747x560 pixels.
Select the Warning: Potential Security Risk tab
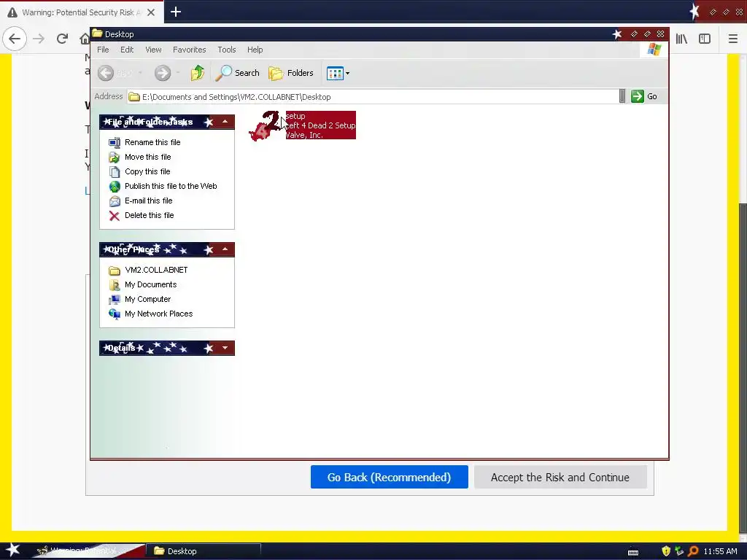pyautogui.click(x=82, y=12)
